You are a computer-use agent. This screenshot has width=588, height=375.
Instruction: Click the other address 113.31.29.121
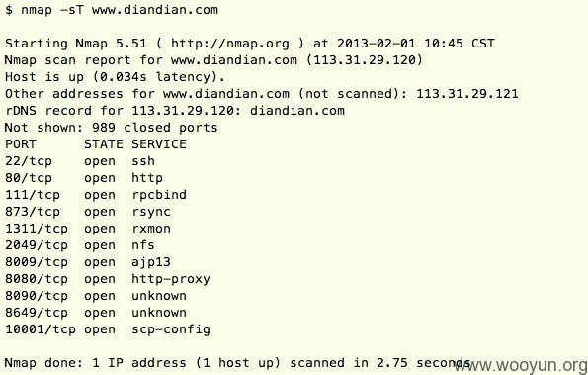[467, 93]
